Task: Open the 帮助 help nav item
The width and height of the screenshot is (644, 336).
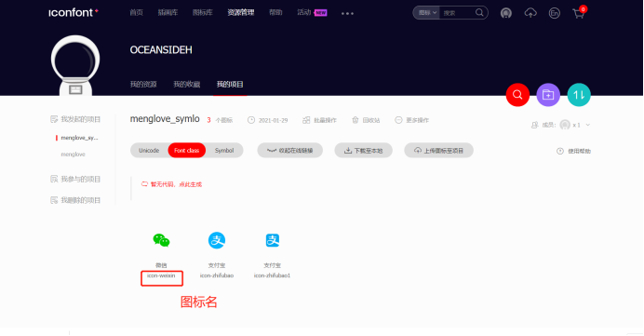Action: (275, 13)
